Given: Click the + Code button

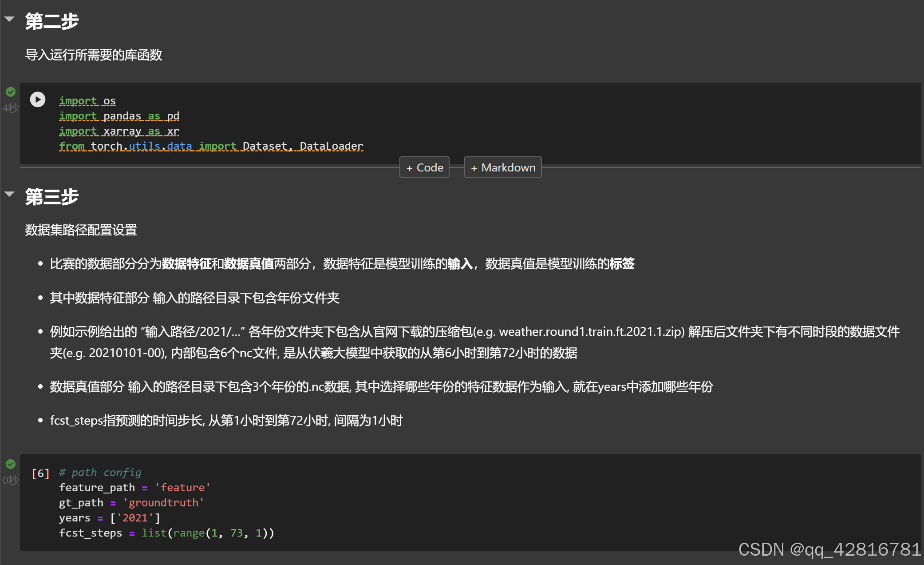Looking at the screenshot, I should point(424,167).
